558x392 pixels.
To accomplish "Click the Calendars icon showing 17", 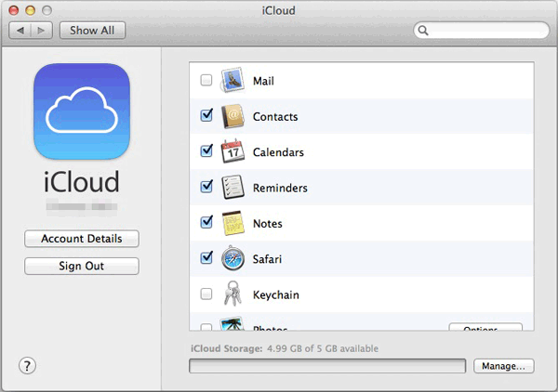I will 232,151.
